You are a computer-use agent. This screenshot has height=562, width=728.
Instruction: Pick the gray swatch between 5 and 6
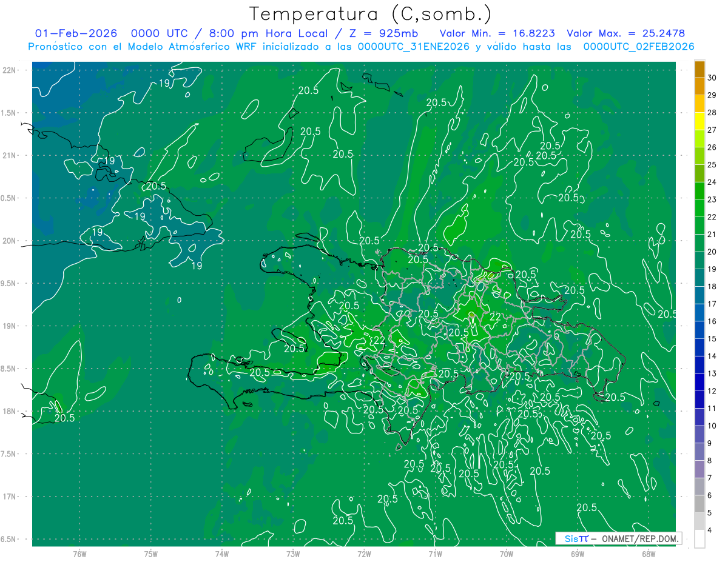[x=699, y=504]
